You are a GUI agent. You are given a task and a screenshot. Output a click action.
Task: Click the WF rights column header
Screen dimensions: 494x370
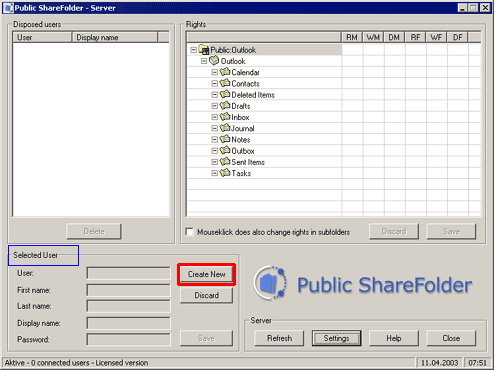(436, 37)
